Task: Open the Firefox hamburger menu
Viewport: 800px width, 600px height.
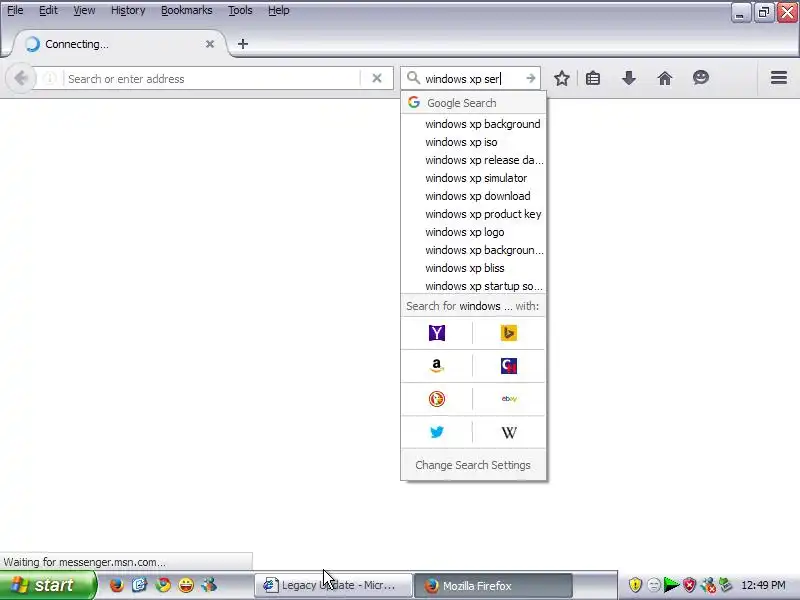Action: coord(779,78)
